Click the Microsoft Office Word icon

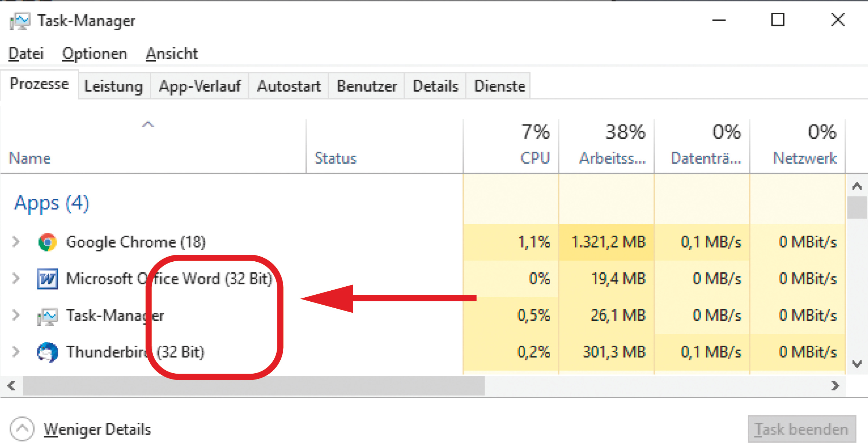pyautogui.click(x=47, y=279)
